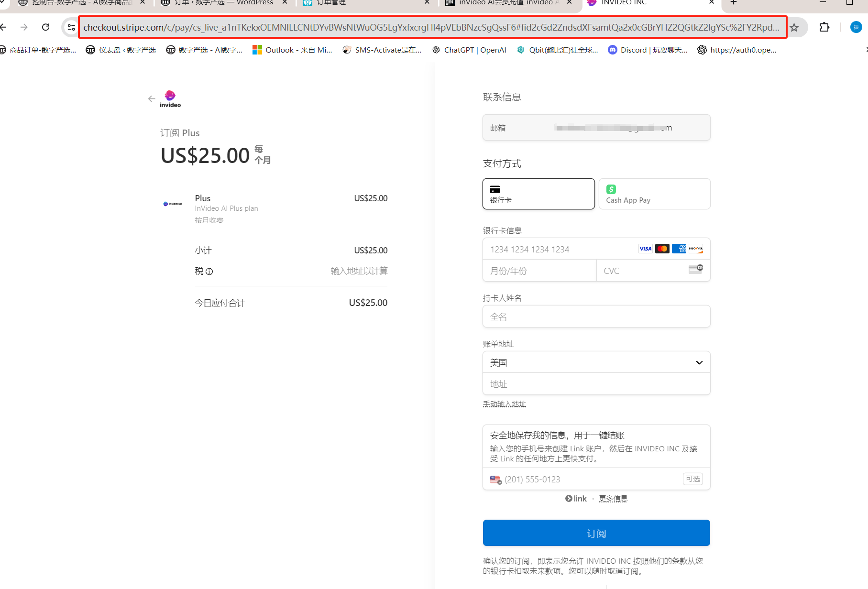
Task: Focus the Link phone number field
Action: pos(596,479)
